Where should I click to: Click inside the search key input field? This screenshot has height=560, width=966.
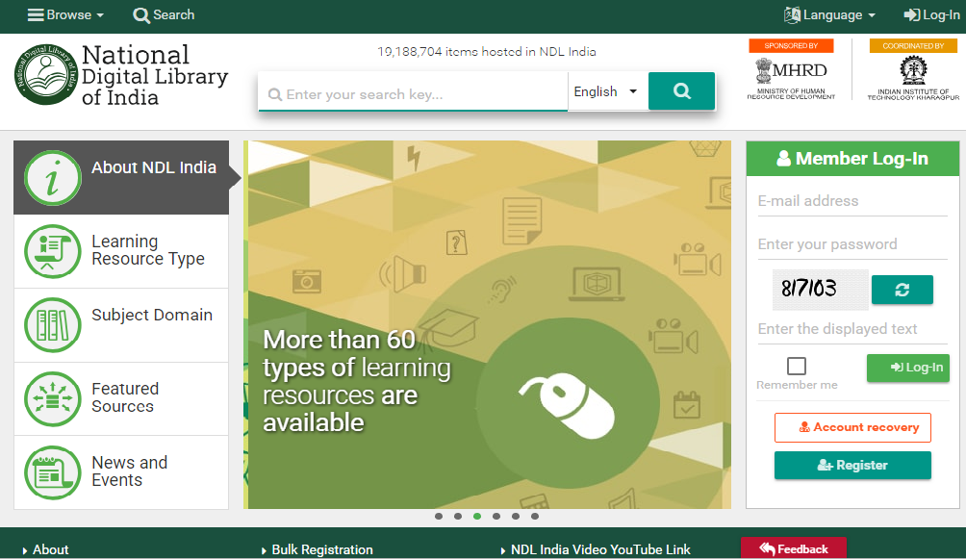click(412, 90)
